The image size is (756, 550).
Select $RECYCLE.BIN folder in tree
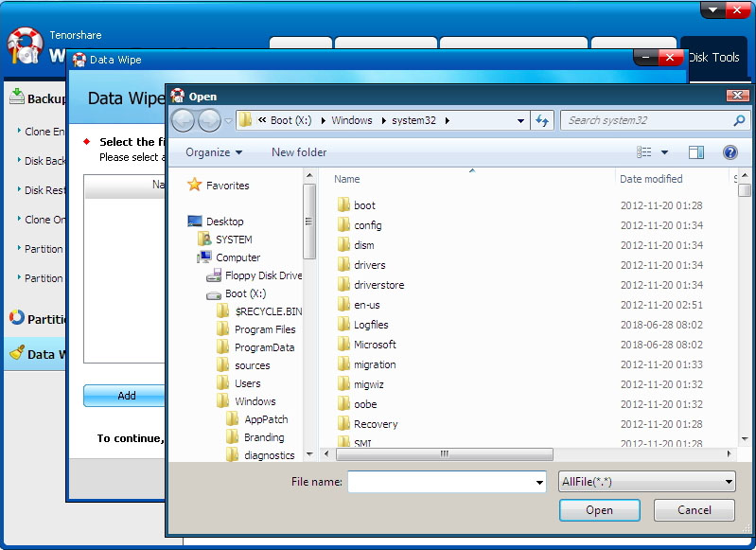tap(259, 311)
